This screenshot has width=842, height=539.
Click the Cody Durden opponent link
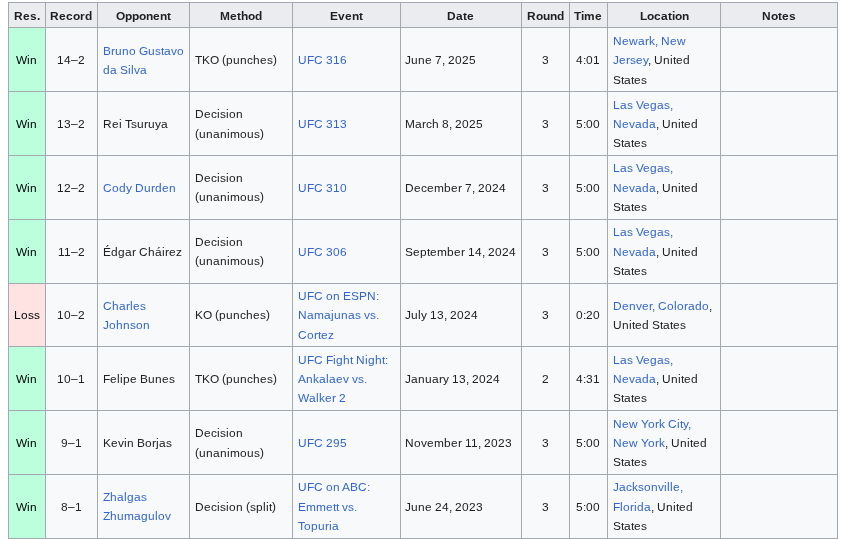[x=139, y=188]
